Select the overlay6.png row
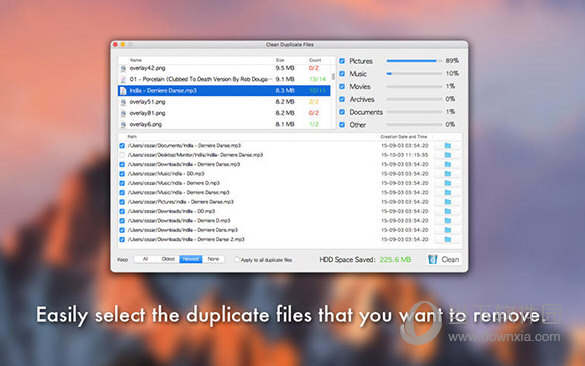Viewport: 585px width, 366px height. [x=224, y=124]
